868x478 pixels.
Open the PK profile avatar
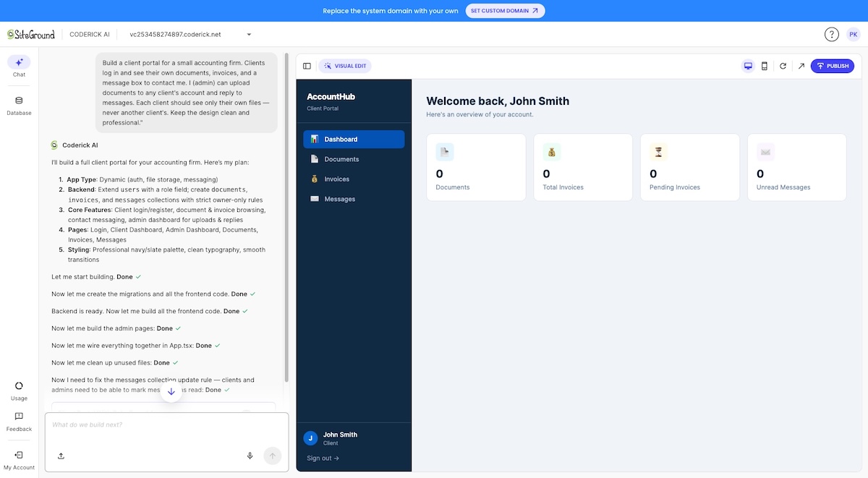pos(854,34)
